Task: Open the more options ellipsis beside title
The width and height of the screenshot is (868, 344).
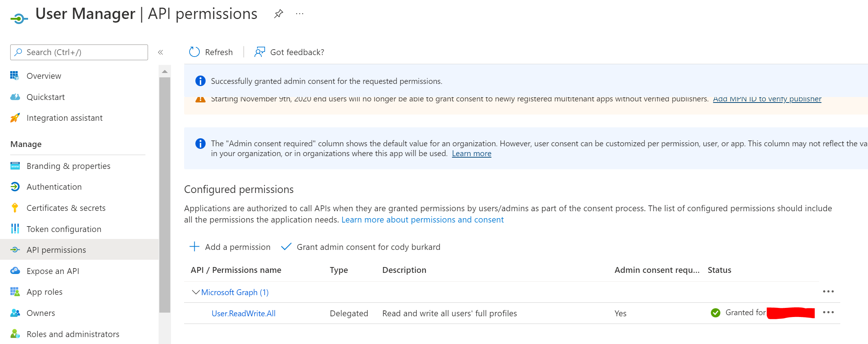Action: [300, 14]
